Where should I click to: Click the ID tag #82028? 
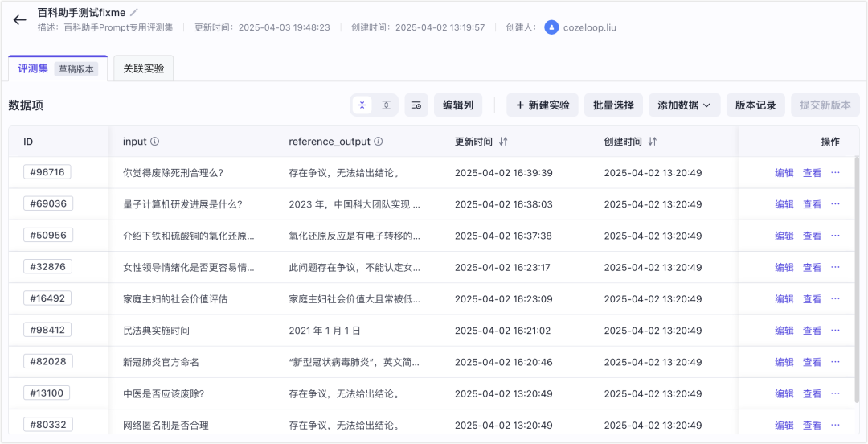[48, 361]
